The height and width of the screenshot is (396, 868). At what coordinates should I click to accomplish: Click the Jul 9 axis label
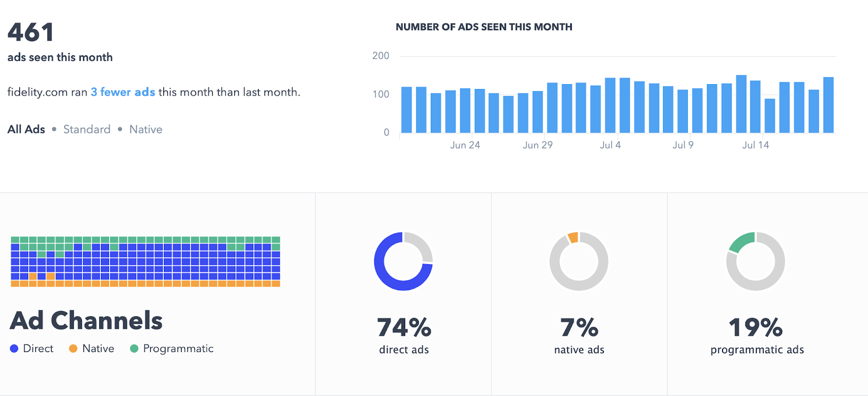point(683,145)
